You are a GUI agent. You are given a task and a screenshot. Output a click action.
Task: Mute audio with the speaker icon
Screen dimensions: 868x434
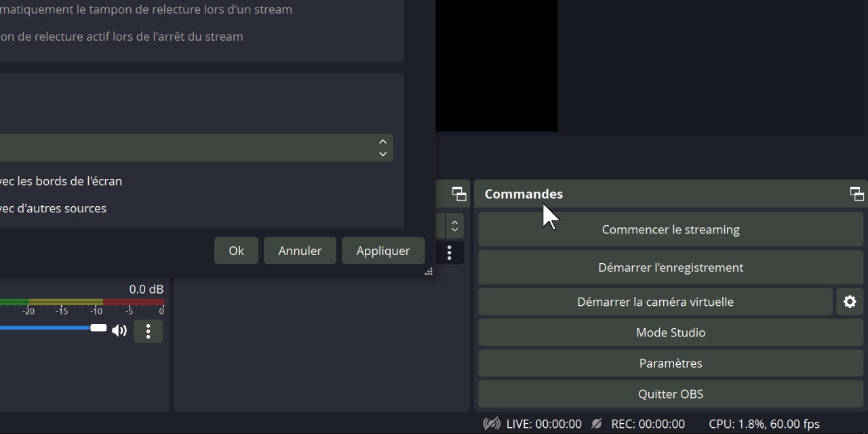tap(119, 330)
